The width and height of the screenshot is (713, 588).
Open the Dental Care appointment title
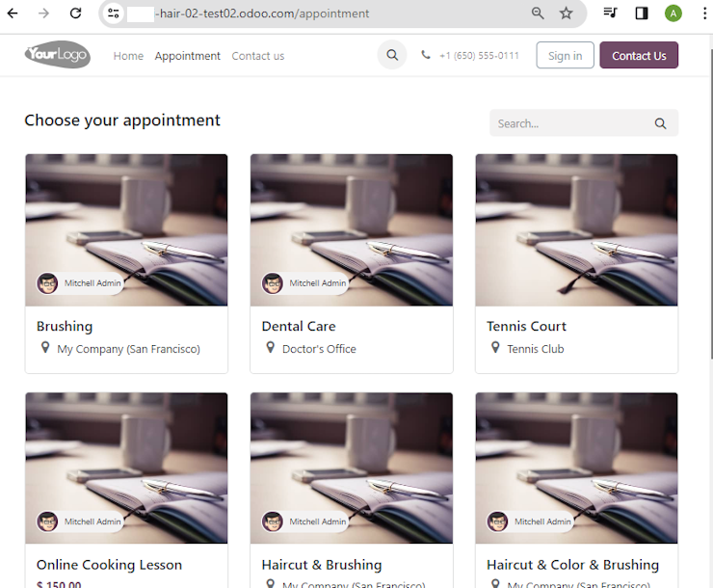tap(299, 326)
